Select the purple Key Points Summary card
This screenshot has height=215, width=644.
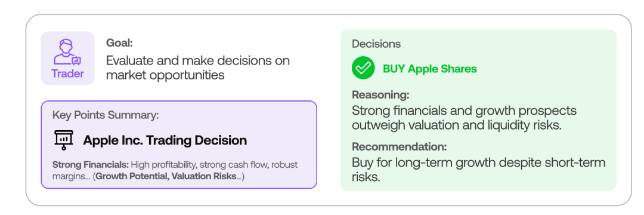pos(179,145)
